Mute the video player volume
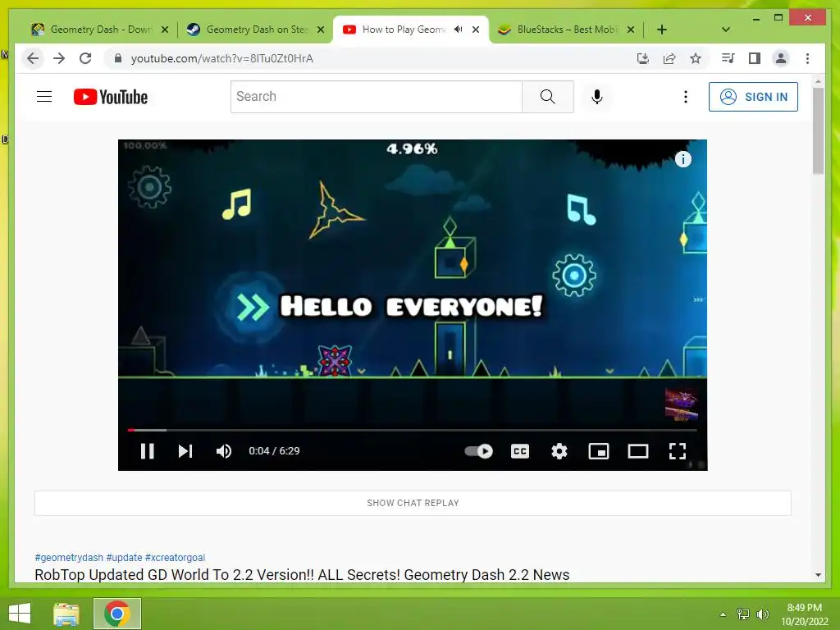 [x=224, y=451]
